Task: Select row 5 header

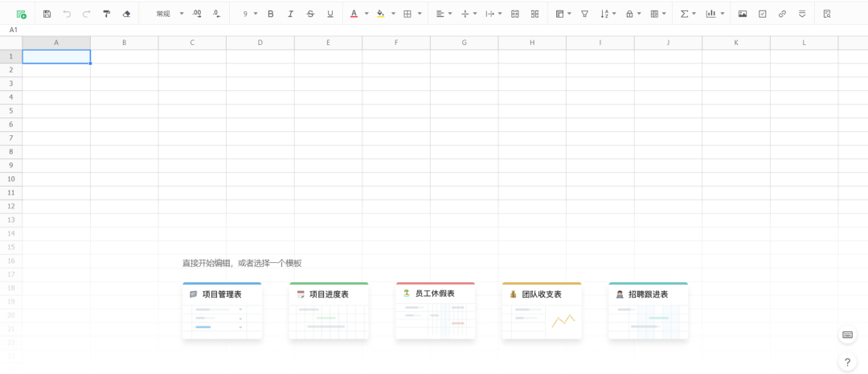Action: 11,110
